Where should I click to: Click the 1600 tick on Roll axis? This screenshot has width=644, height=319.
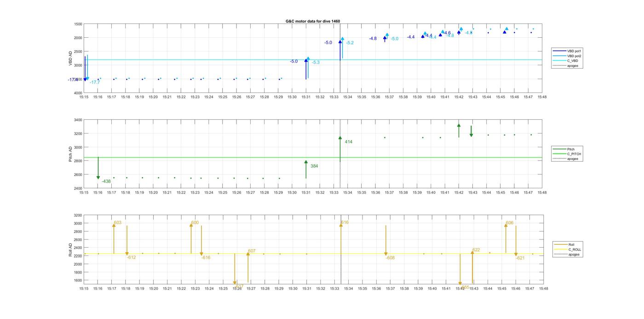[x=78, y=280]
